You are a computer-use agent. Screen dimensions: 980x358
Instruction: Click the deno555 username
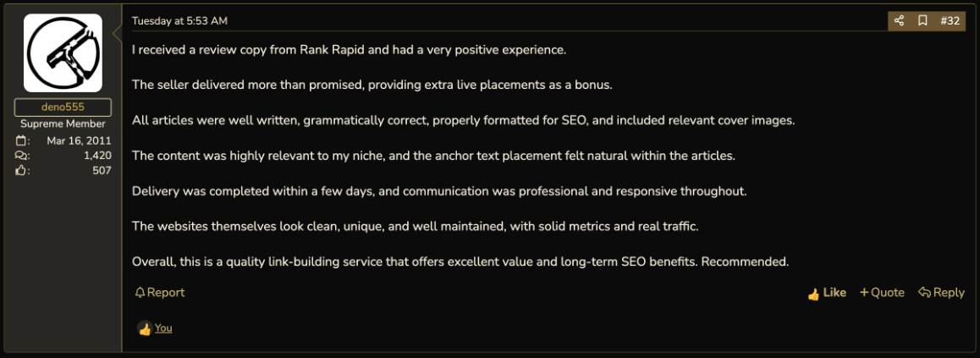coord(63,107)
